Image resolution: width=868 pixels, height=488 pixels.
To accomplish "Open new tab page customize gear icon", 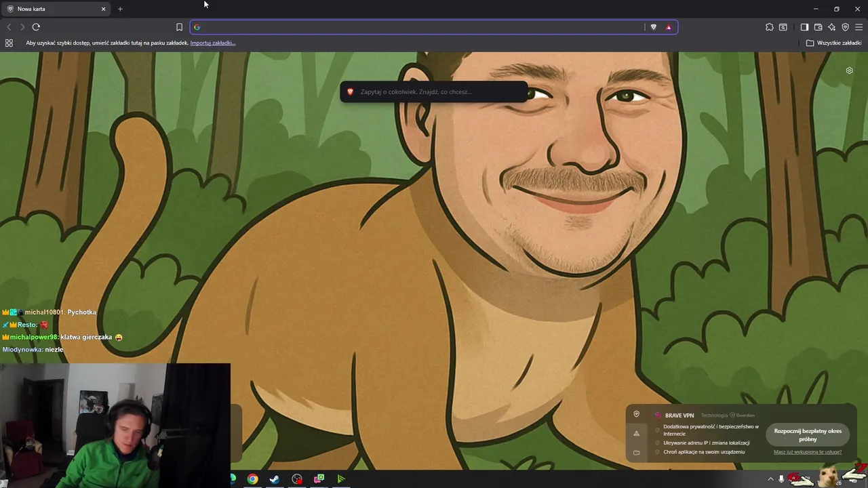I will 849,70.
